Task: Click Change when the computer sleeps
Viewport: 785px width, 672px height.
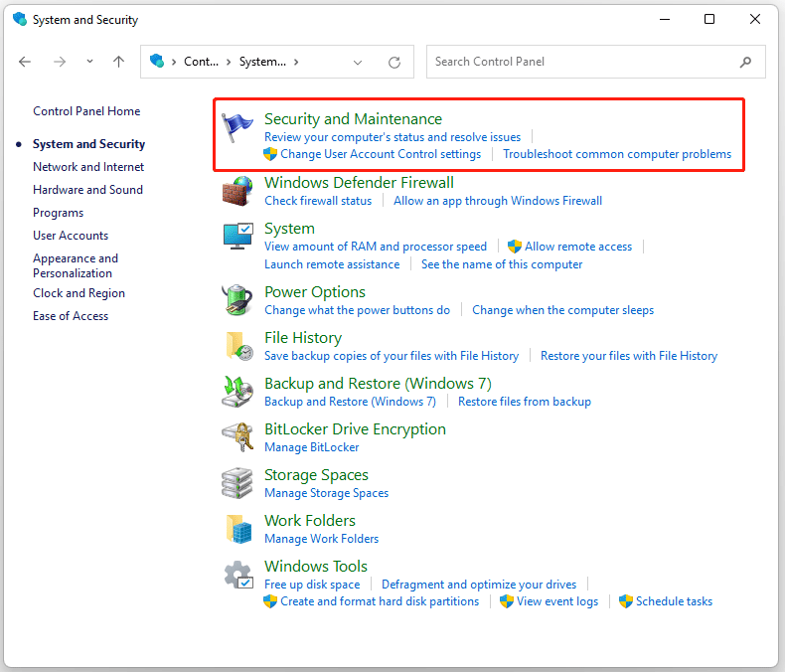Action: [x=562, y=310]
